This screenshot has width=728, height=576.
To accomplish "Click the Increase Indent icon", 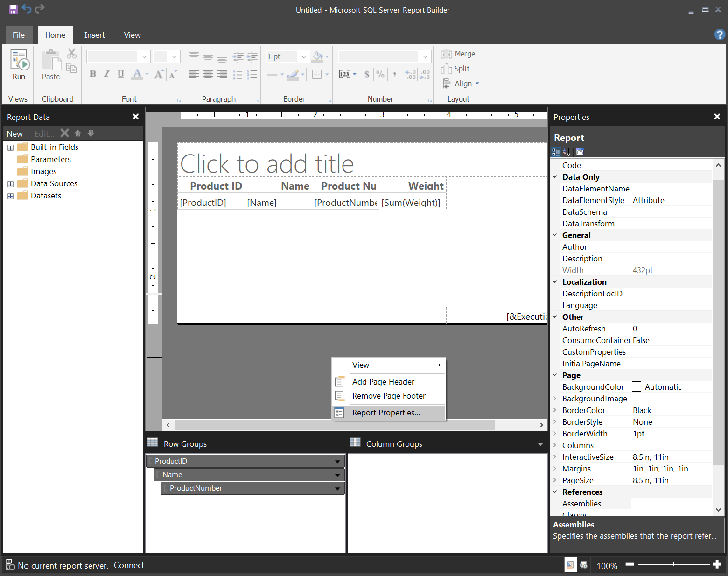I will pos(252,56).
